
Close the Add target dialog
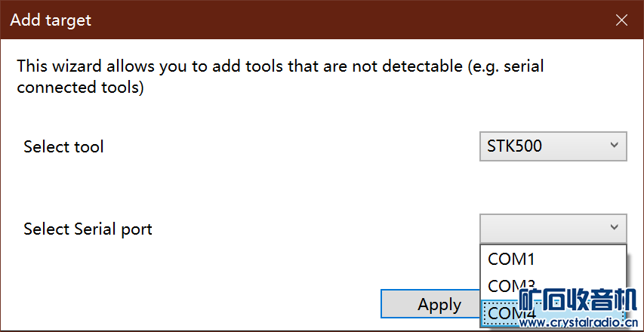621,20
